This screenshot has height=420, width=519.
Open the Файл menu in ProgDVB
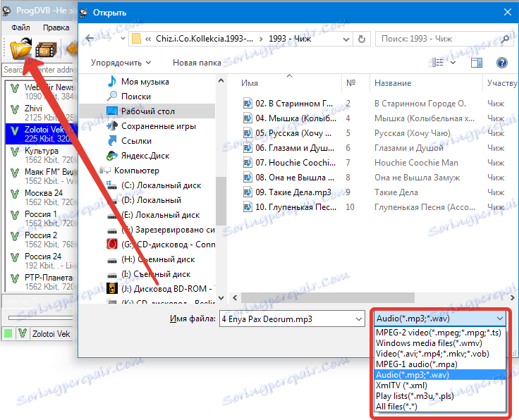[x=20, y=27]
